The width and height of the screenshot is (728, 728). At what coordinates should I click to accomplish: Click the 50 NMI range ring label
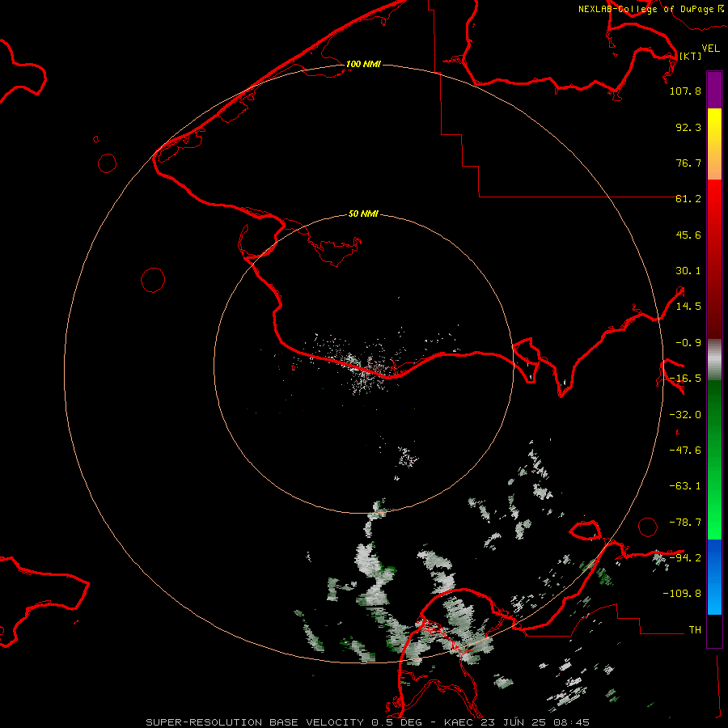pyautogui.click(x=363, y=214)
